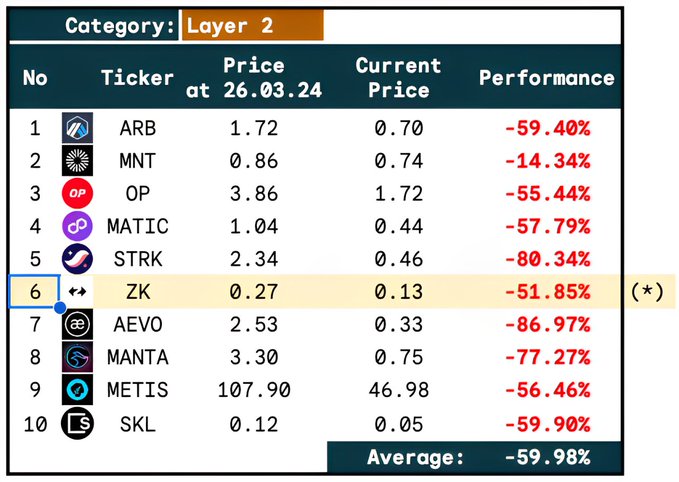Click the Performance column header

[x=546, y=78]
